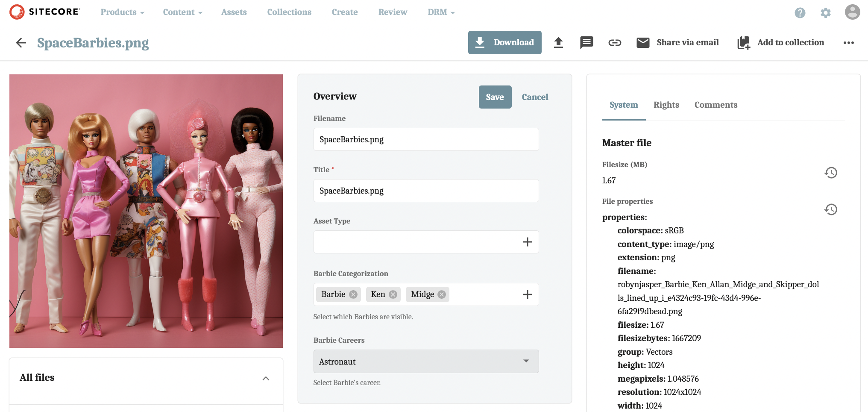Click the Download button

[504, 42]
